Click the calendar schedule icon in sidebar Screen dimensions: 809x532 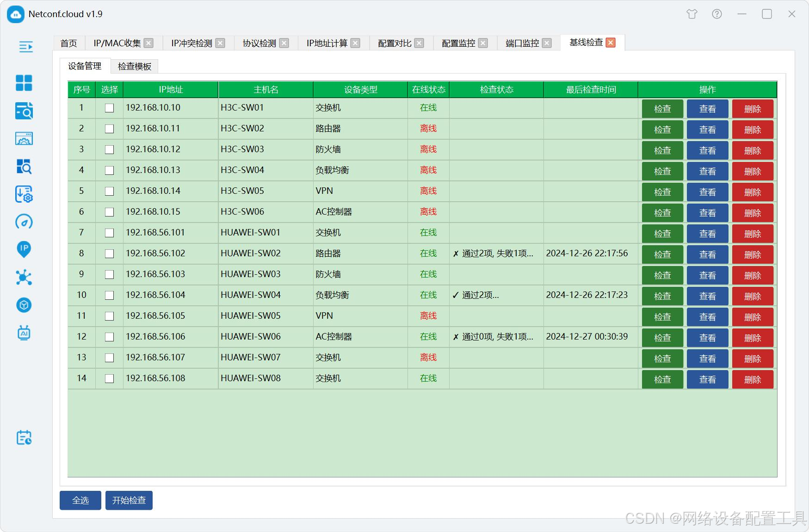click(x=24, y=438)
